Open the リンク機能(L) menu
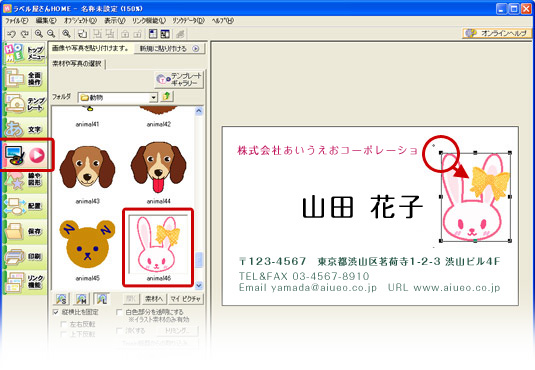The image size is (535, 370). pyautogui.click(x=149, y=21)
